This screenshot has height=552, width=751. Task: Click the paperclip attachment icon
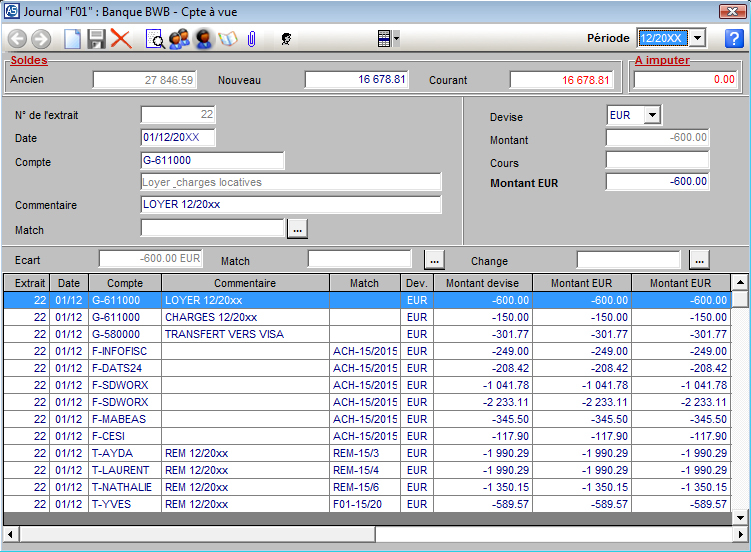point(252,39)
